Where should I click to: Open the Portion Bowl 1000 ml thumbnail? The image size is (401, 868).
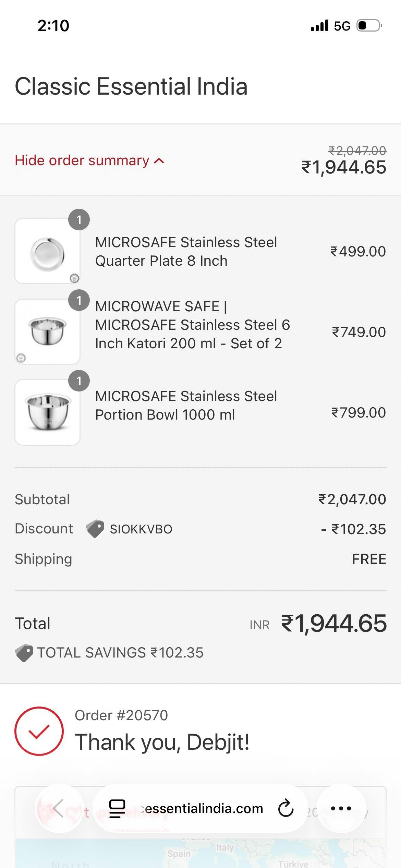[47, 412]
